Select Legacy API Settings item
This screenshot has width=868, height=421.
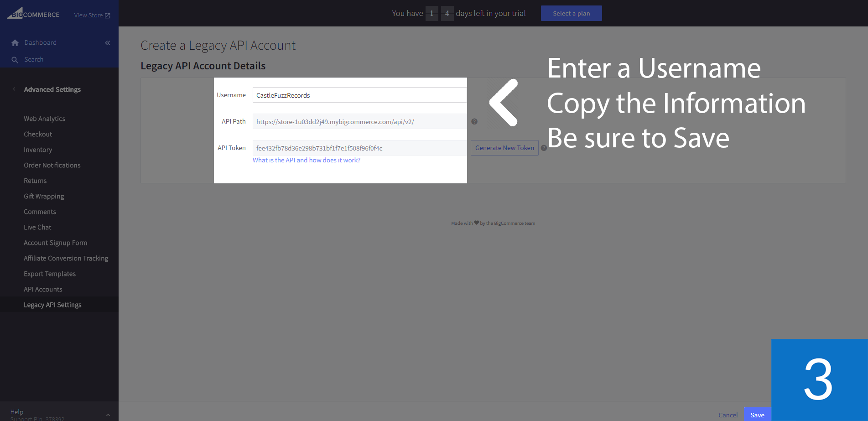point(52,305)
